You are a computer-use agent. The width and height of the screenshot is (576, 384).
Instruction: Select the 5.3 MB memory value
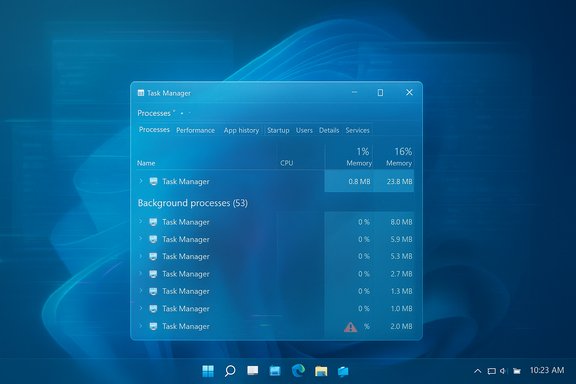(401, 256)
